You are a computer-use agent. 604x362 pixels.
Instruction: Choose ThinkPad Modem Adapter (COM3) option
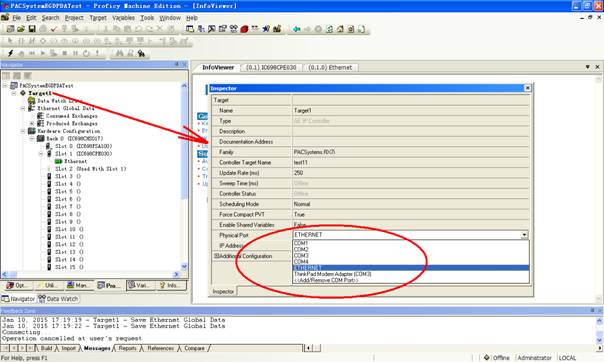[x=411, y=274]
